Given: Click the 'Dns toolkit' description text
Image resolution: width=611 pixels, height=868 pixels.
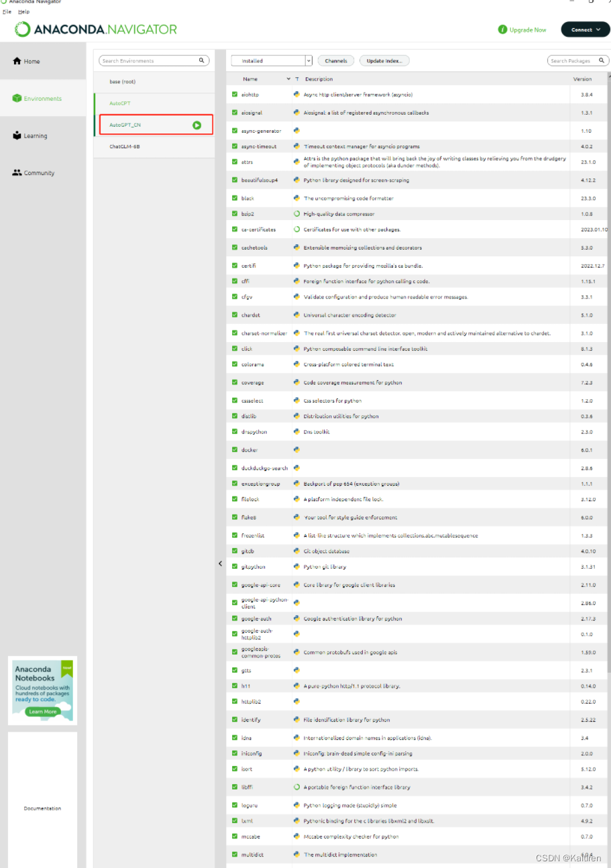Looking at the screenshot, I should click(x=317, y=432).
